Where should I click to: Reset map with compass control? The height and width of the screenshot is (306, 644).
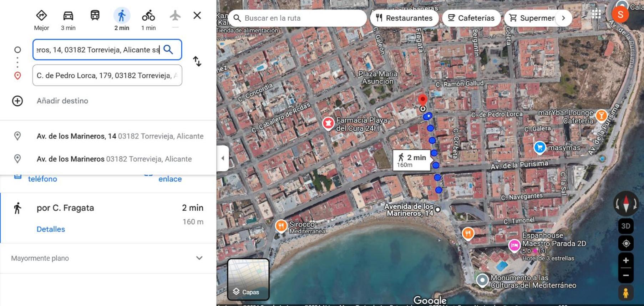click(x=626, y=204)
